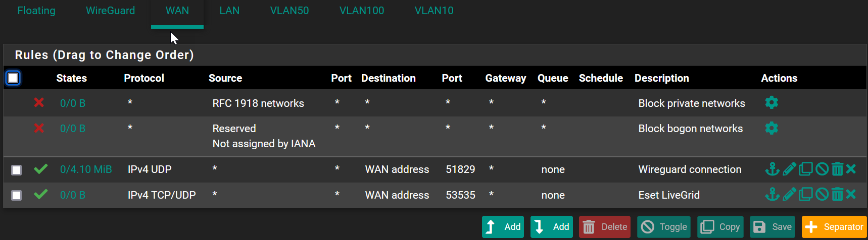Select the Eset LiveGrid rule checkbox
Screen dimensions: 868x240
point(17,195)
